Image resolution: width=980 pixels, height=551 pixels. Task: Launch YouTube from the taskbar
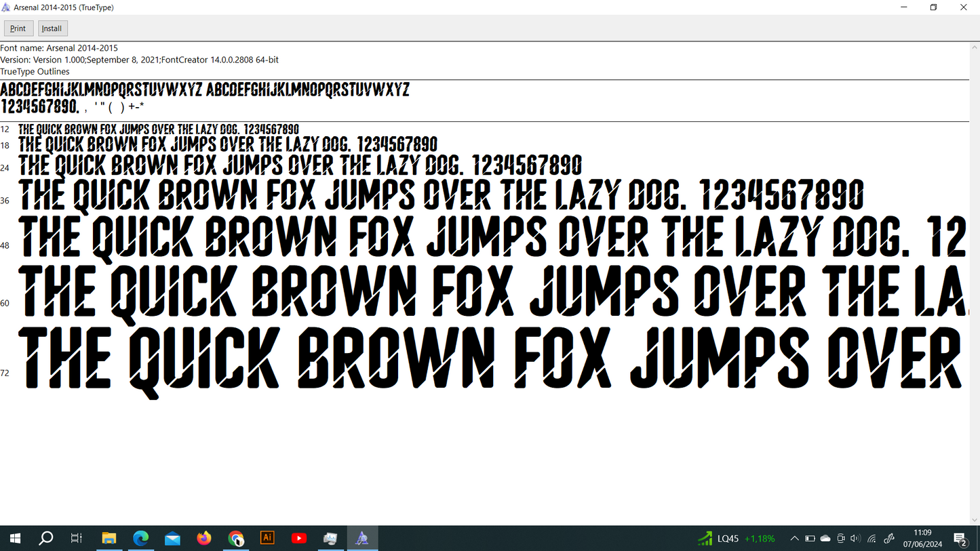[x=298, y=537]
